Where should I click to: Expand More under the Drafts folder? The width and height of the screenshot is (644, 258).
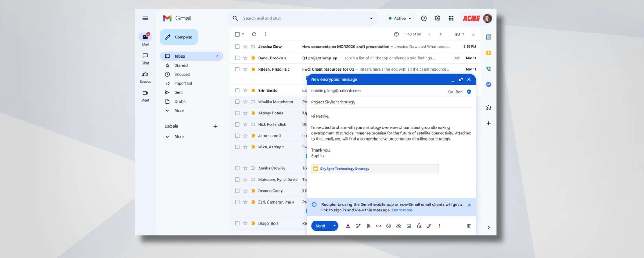[179, 110]
